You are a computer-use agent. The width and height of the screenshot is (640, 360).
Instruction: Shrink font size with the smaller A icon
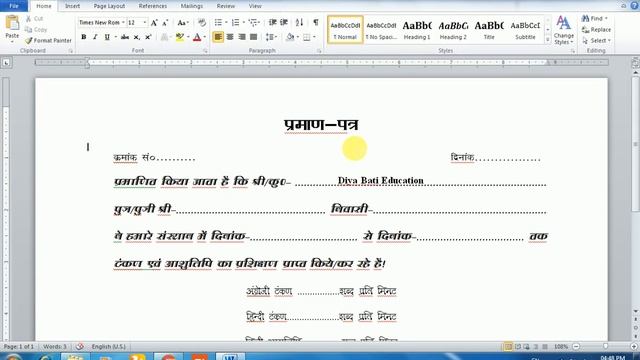[165, 23]
